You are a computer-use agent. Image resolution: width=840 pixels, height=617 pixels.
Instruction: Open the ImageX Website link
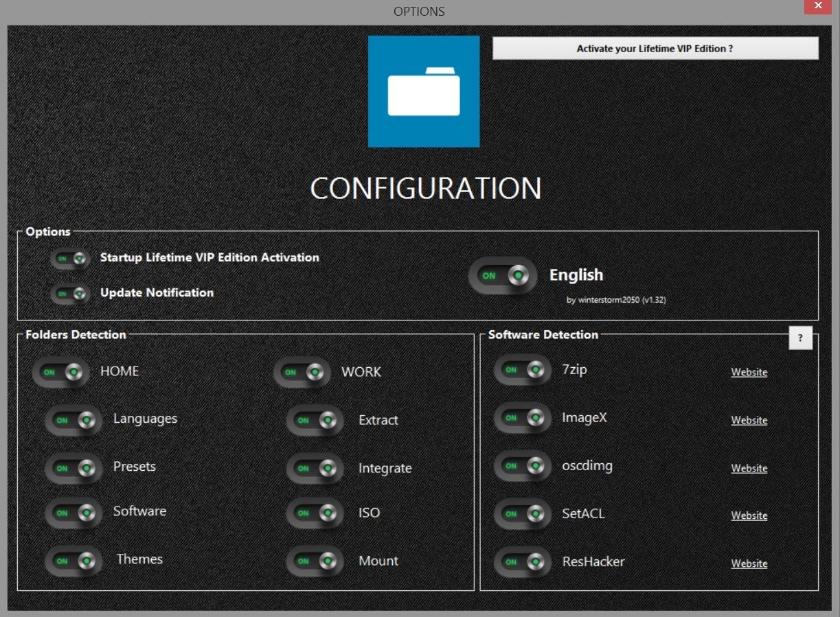(x=749, y=420)
